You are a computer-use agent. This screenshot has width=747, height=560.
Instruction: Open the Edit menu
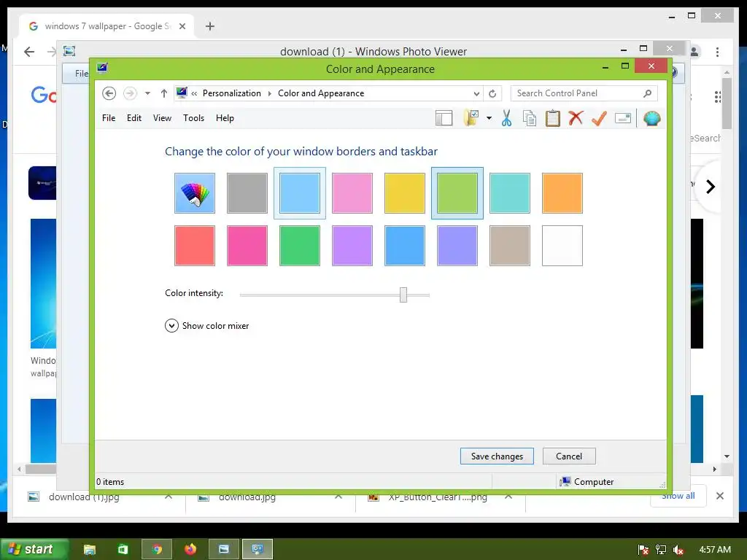coord(134,117)
